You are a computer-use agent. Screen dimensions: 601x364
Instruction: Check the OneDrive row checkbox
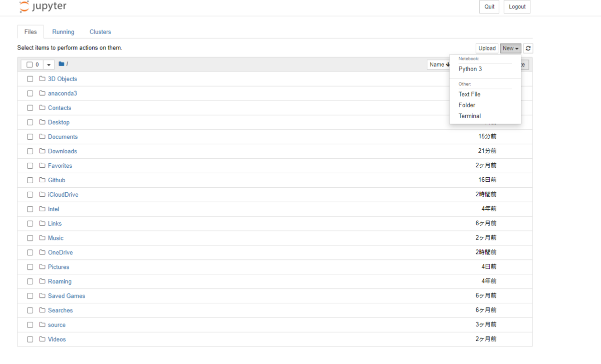coord(30,252)
